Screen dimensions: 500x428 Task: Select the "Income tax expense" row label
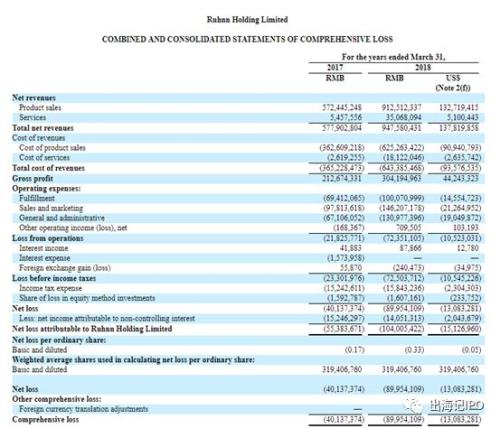click(50, 288)
